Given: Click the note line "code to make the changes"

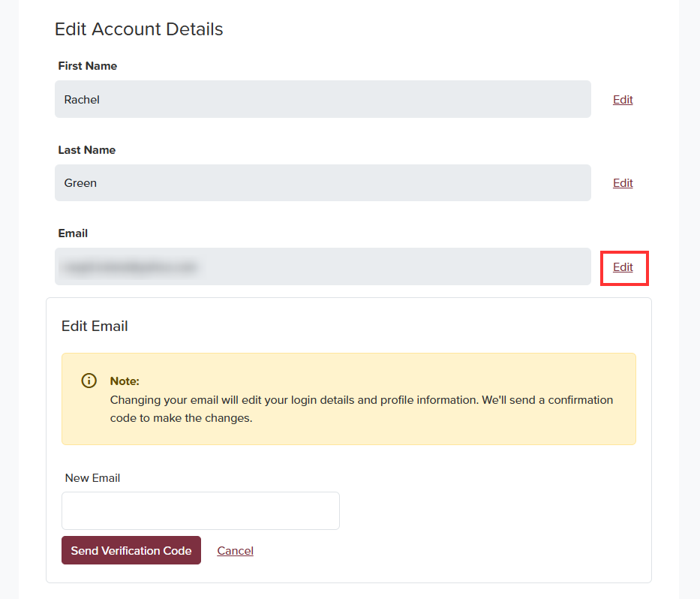Looking at the screenshot, I should click(181, 418).
